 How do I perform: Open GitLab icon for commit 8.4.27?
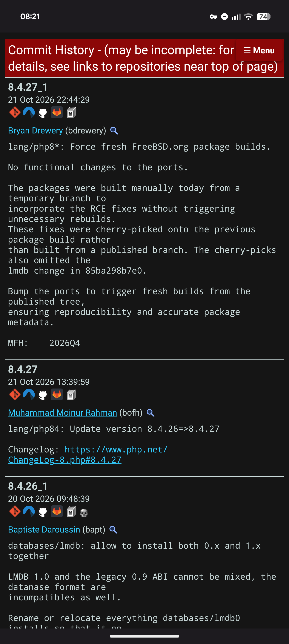pyautogui.click(x=57, y=395)
